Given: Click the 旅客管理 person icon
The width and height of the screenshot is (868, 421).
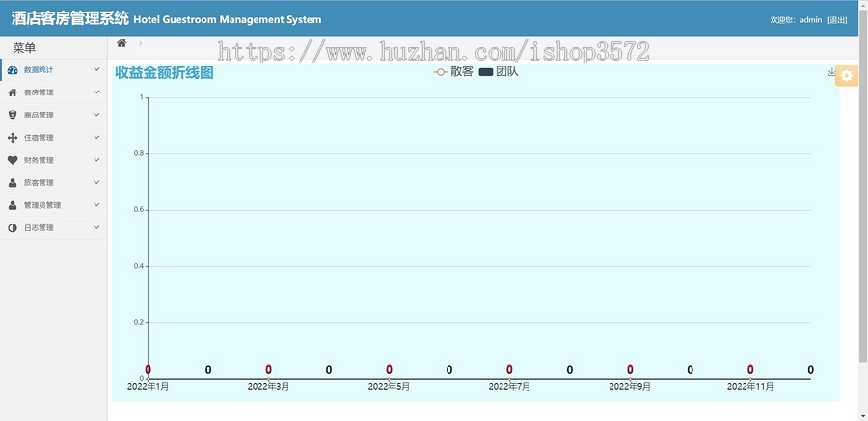Looking at the screenshot, I should [x=13, y=183].
